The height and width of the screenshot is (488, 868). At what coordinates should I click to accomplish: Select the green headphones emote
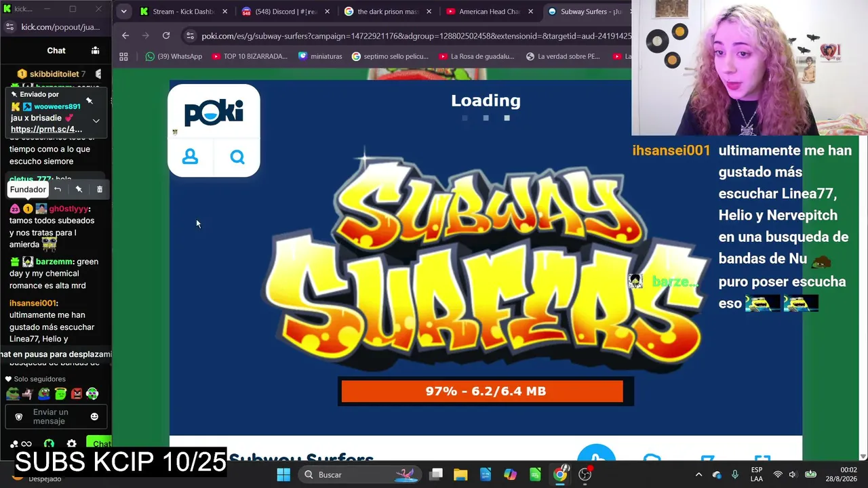coord(92,393)
